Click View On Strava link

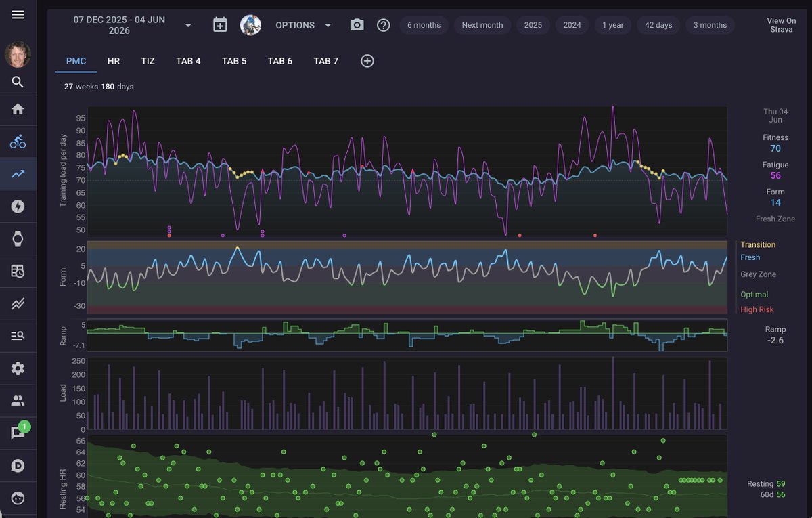(781, 25)
